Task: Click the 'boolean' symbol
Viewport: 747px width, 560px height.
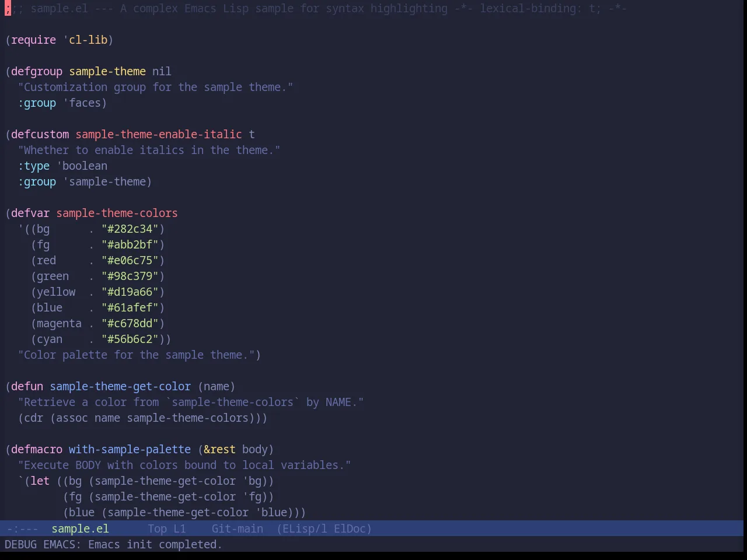Action: [x=85, y=166]
